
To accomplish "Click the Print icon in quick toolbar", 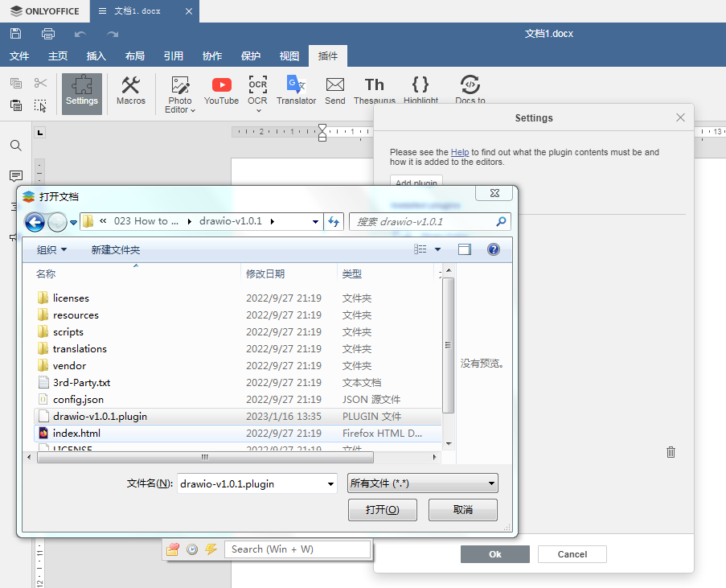I will click(x=48, y=33).
